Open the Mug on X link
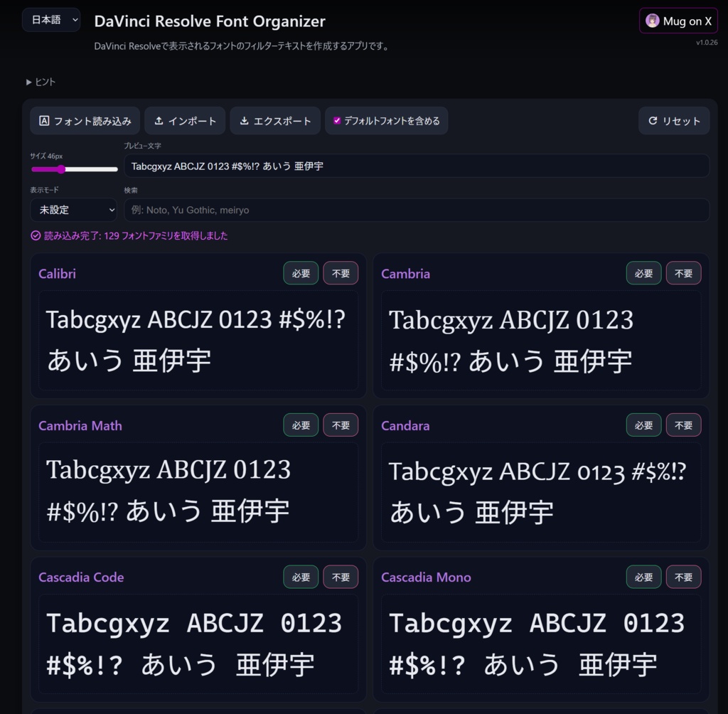This screenshot has height=714, width=728. [678, 21]
